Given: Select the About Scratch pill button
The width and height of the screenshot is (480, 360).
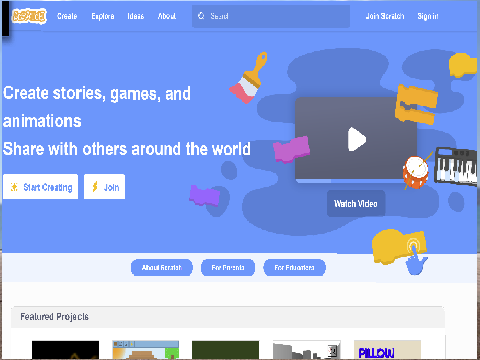Looking at the screenshot, I should click(x=162, y=267).
